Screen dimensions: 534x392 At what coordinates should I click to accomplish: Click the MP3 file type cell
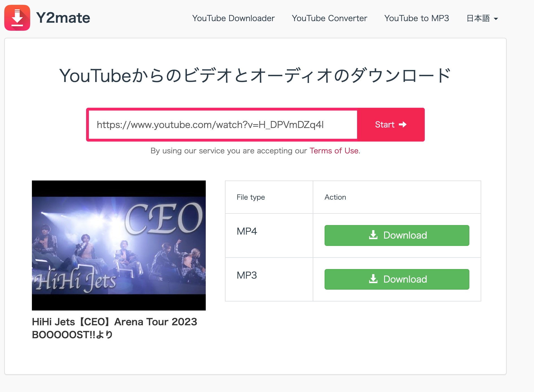click(x=269, y=279)
